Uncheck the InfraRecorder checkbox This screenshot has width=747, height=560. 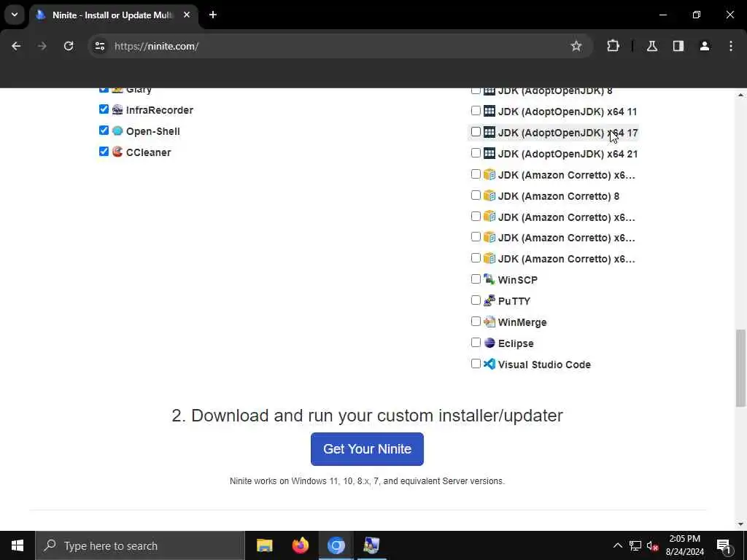104,109
